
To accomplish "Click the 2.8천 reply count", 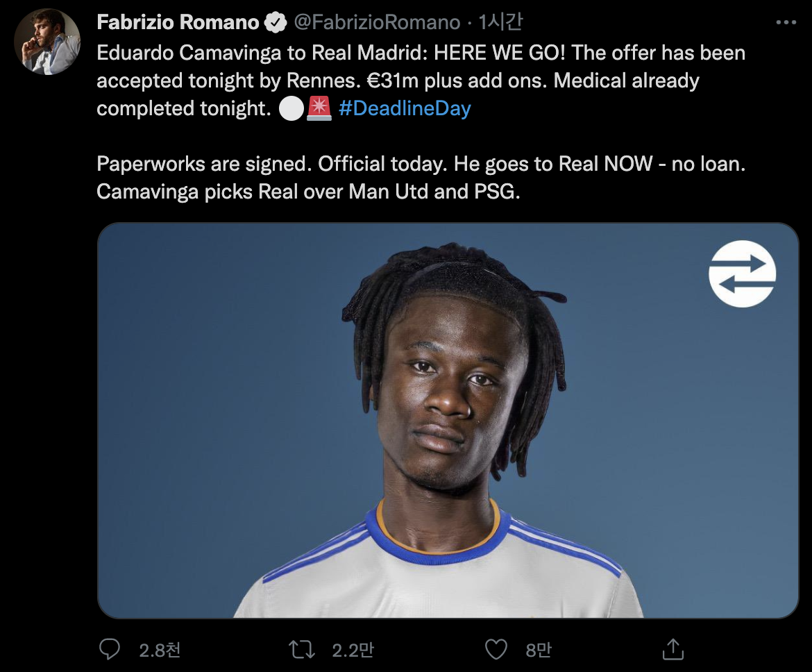I will pyautogui.click(x=160, y=650).
